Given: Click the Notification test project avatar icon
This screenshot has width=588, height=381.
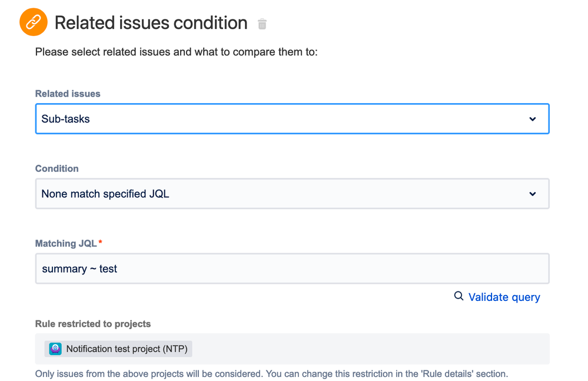Looking at the screenshot, I should point(55,349).
